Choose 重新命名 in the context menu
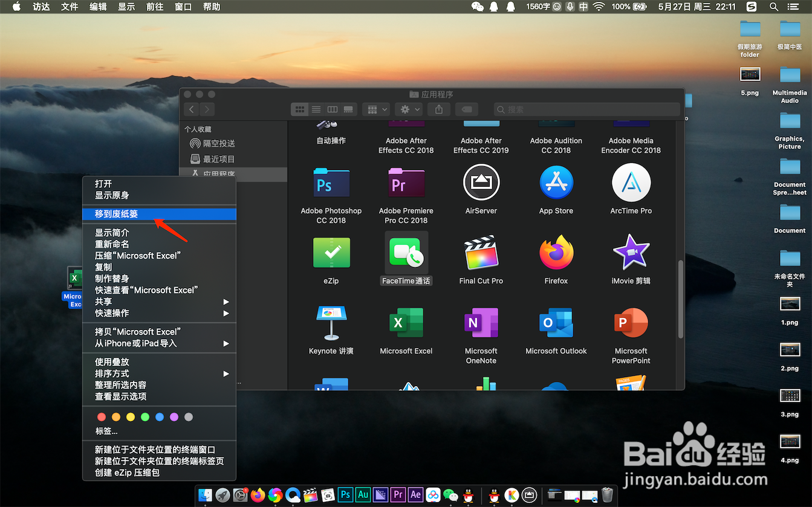 click(x=159, y=244)
